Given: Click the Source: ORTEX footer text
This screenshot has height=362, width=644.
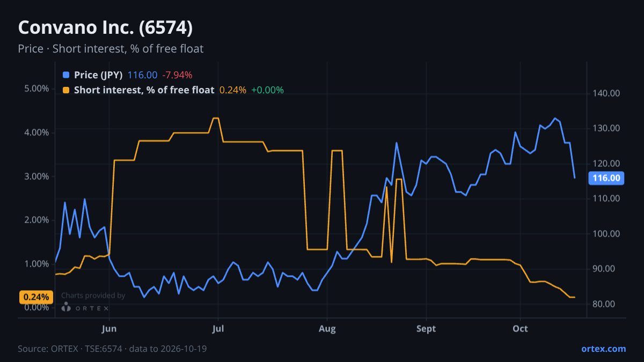Looking at the screenshot, I should point(112,349).
